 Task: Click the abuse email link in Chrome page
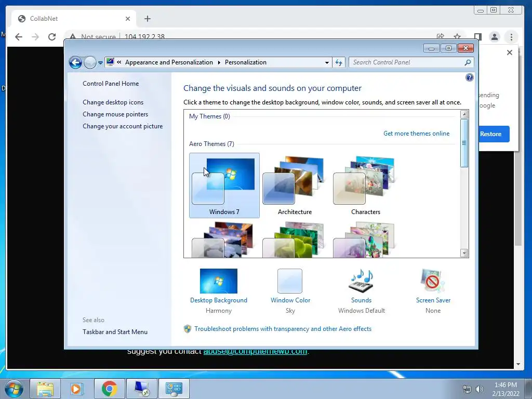(x=255, y=352)
